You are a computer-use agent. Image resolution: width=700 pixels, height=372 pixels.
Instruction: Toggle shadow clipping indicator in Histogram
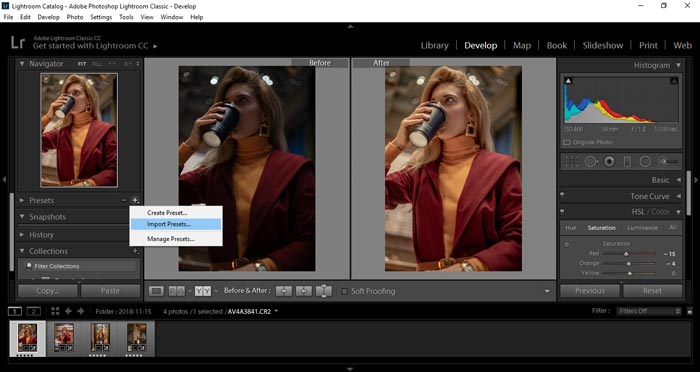[568, 81]
